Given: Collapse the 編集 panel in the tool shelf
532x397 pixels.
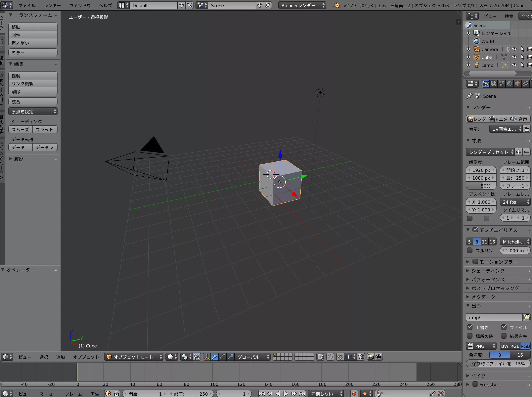Looking at the screenshot, I should (11, 64).
